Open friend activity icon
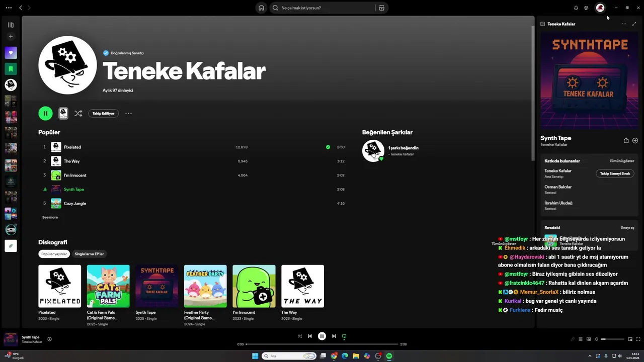Screen dimensions: 644x362 click(586, 8)
